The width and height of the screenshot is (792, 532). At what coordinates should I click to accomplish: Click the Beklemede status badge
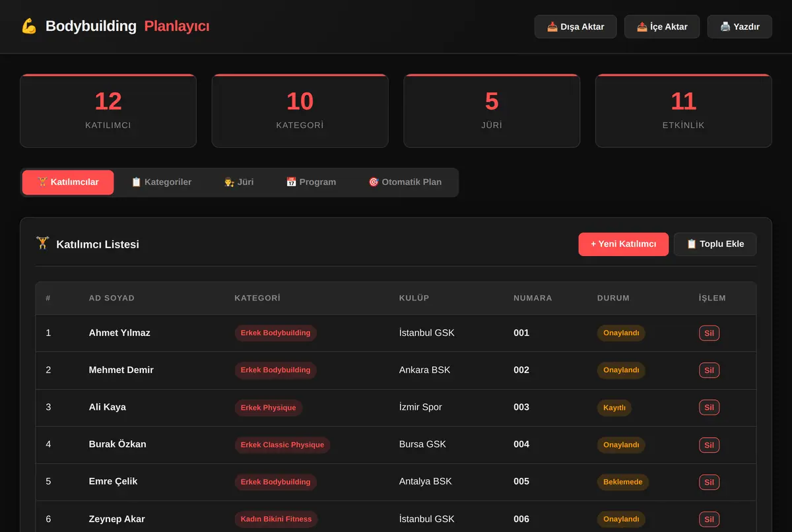point(623,482)
